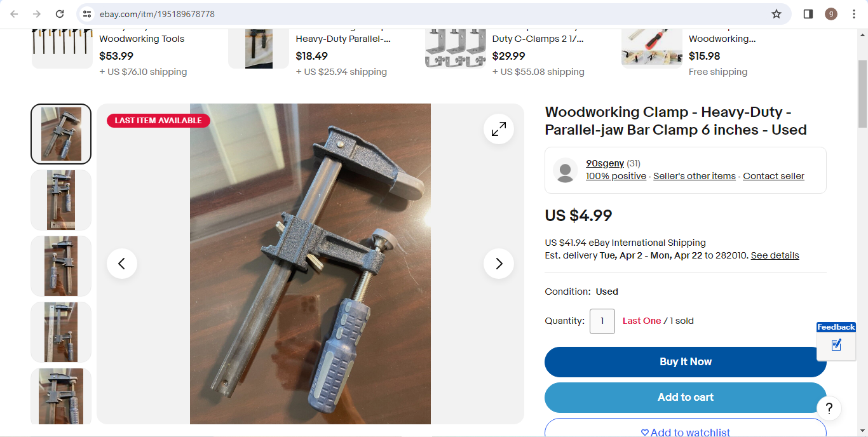Click the browser reload icon
The width and height of the screenshot is (868, 437).
coord(60,14)
